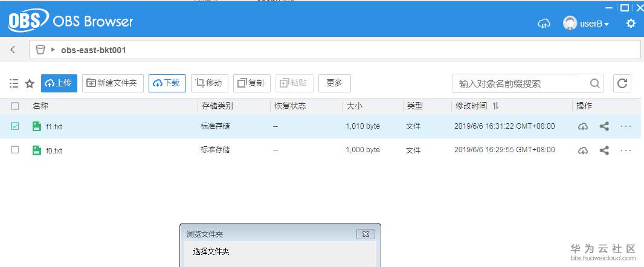644x267 pixels.
Task: Minimize the OBS Browser window
Action: 610,8
